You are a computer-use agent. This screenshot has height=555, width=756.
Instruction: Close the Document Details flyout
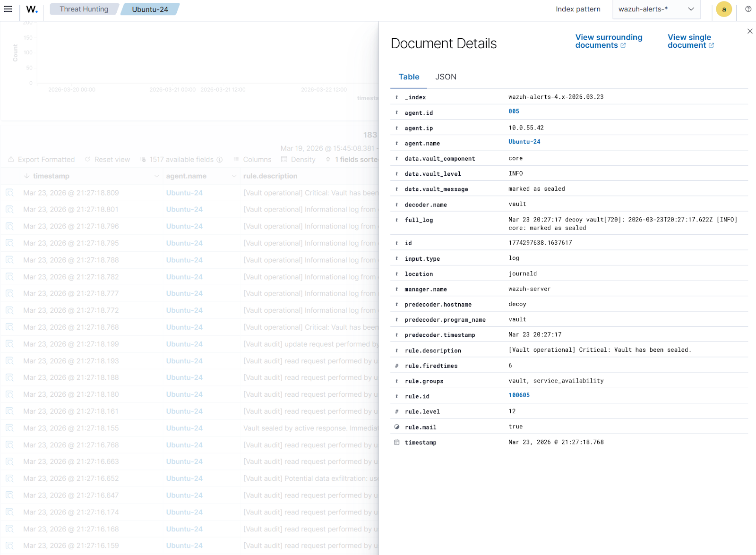(x=749, y=31)
